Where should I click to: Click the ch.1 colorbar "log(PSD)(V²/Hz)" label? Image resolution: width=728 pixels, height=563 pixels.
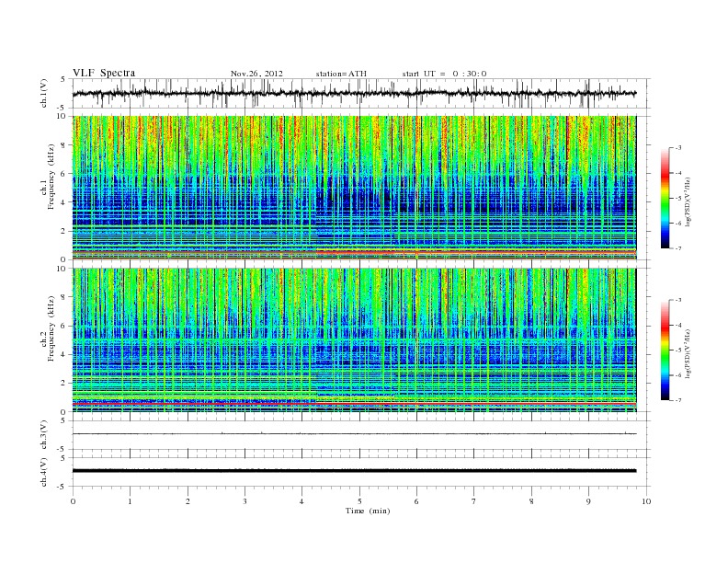(x=688, y=202)
